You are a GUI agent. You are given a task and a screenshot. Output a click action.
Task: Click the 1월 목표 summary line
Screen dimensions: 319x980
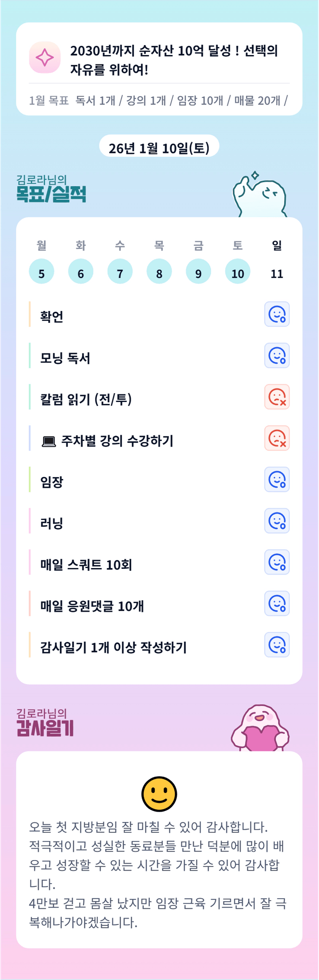(x=158, y=101)
